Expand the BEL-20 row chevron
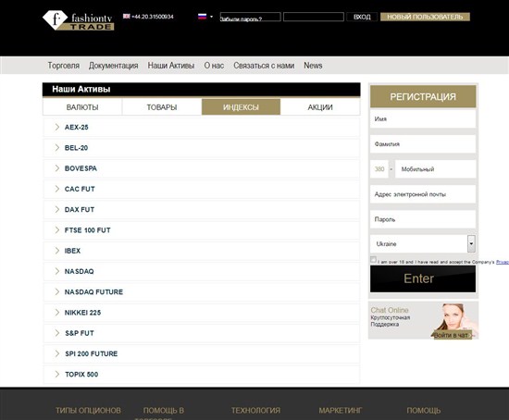The image size is (509, 420). point(57,148)
